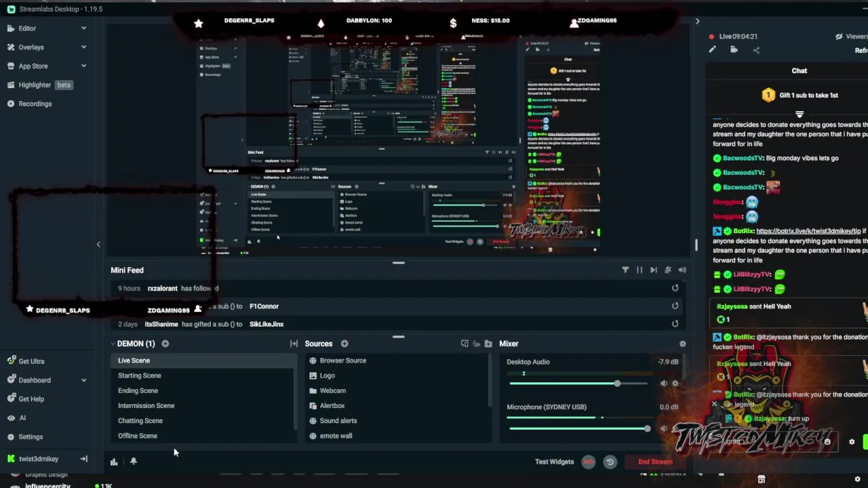Viewport: 868px width, 488px height.
Task: Select the Live Scene
Action: (203, 361)
